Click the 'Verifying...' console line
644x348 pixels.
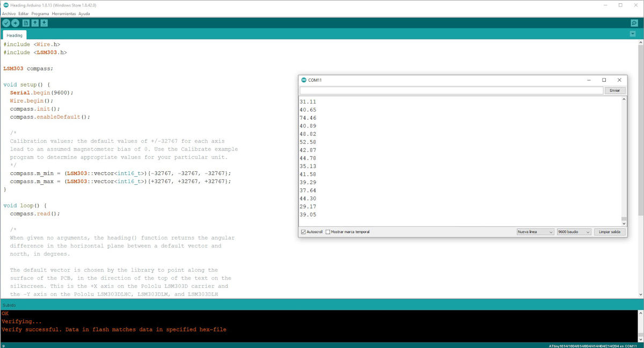(x=21, y=322)
